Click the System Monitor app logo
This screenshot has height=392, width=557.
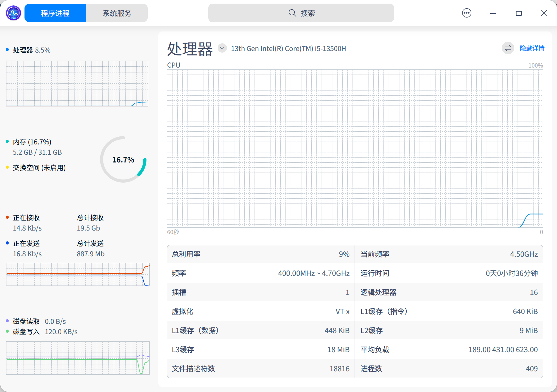click(x=13, y=13)
